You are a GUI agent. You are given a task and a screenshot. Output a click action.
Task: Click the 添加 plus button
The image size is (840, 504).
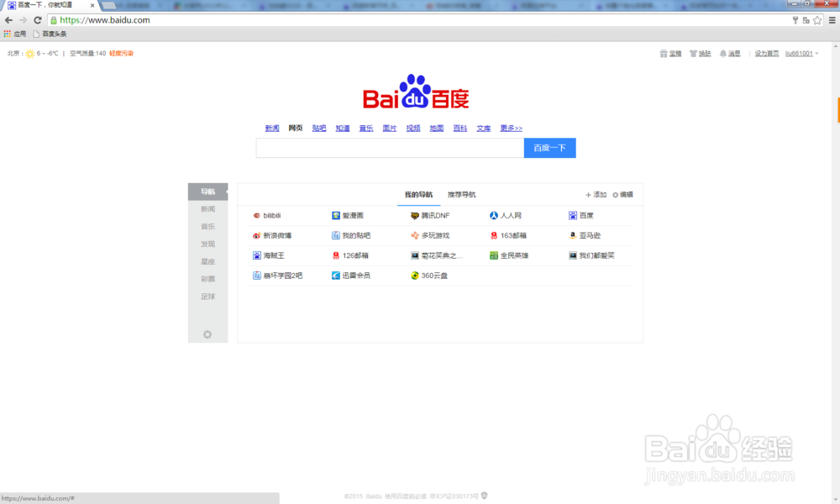pos(596,195)
